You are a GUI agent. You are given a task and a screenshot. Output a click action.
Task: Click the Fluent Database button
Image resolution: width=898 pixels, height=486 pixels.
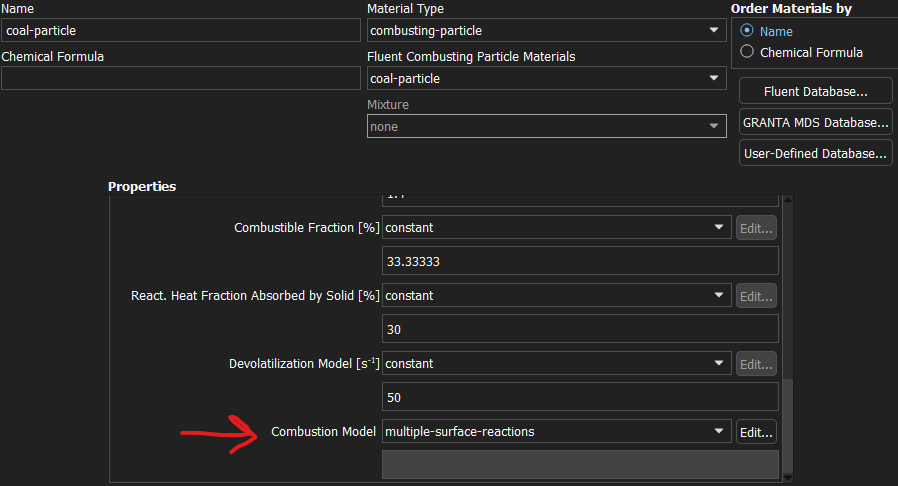click(x=815, y=92)
